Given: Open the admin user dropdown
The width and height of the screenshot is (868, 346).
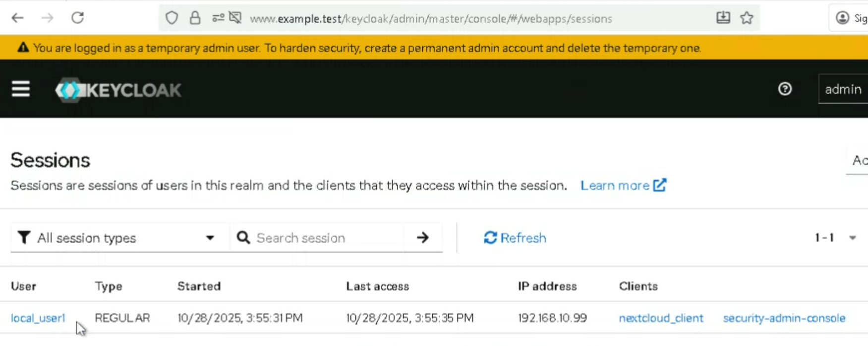Looking at the screenshot, I should coord(843,89).
